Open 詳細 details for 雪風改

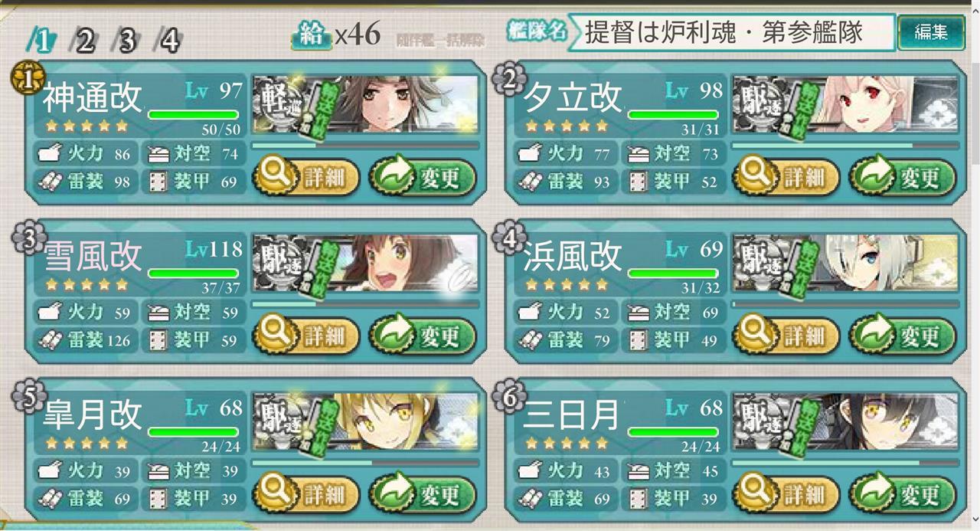(306, 336)
